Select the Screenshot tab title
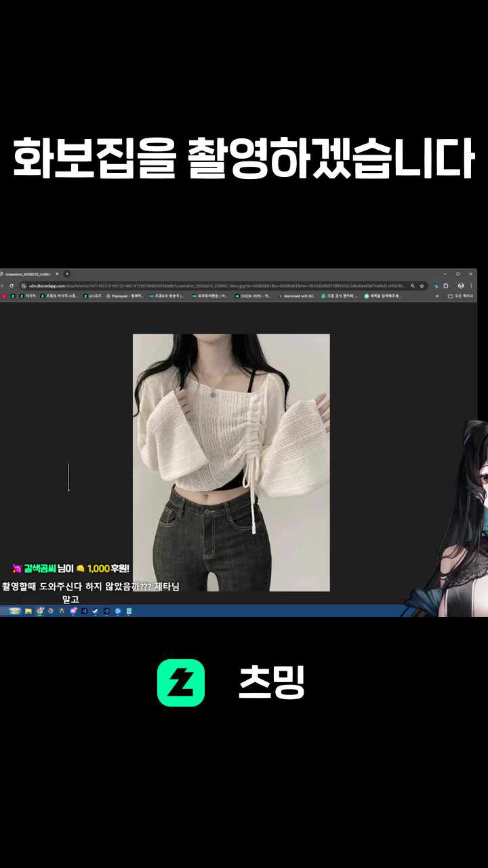The width and height of the screenshot is (488, 868). [28, 274]
